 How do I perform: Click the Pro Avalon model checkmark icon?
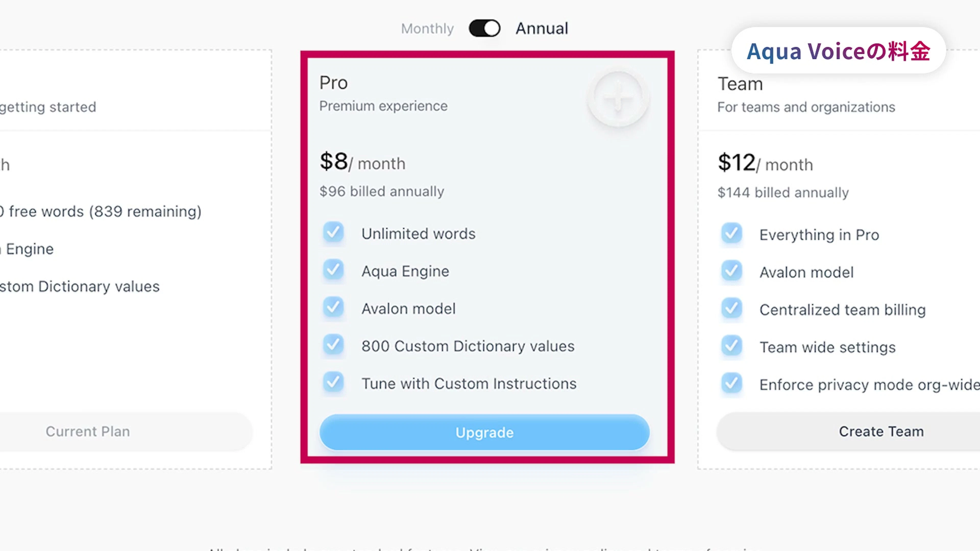333,307
